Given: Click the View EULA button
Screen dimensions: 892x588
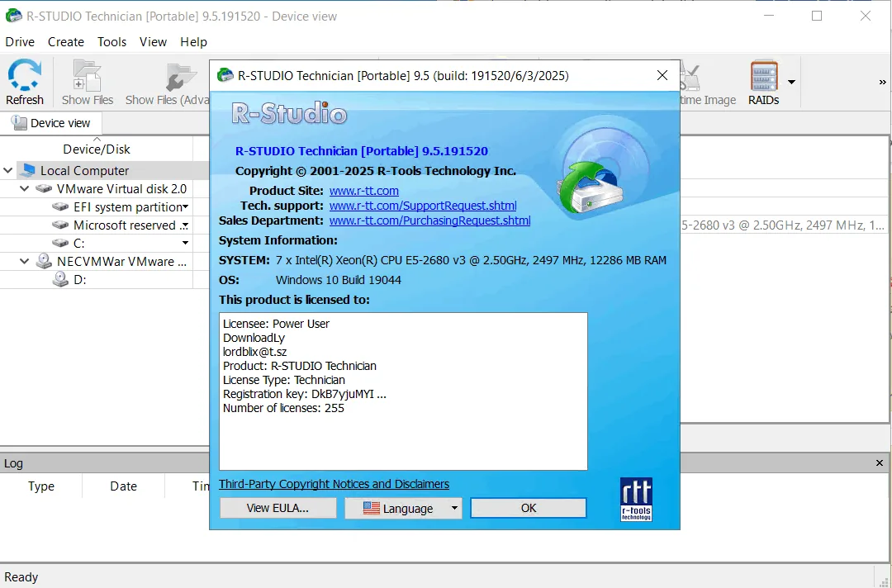Looking at the screenshot, I should tap(278, 508).
